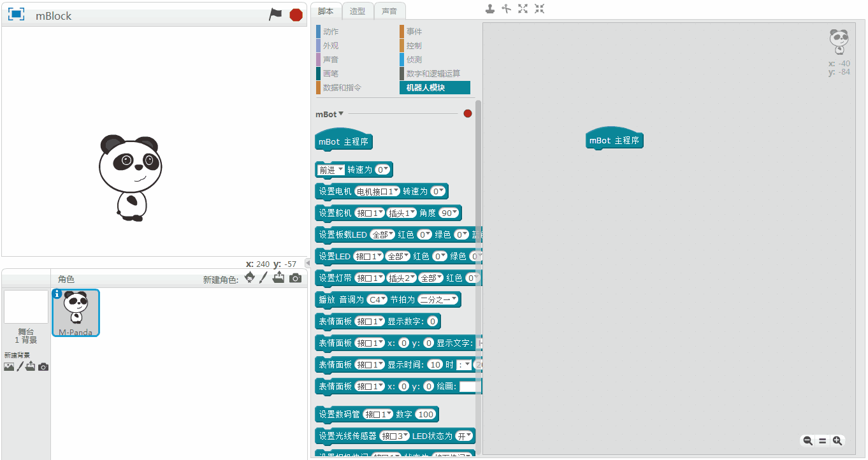This screenshot has height=460, width=868.
Task: Expand the mBot device dropdown
Action: tap(329, 114)
